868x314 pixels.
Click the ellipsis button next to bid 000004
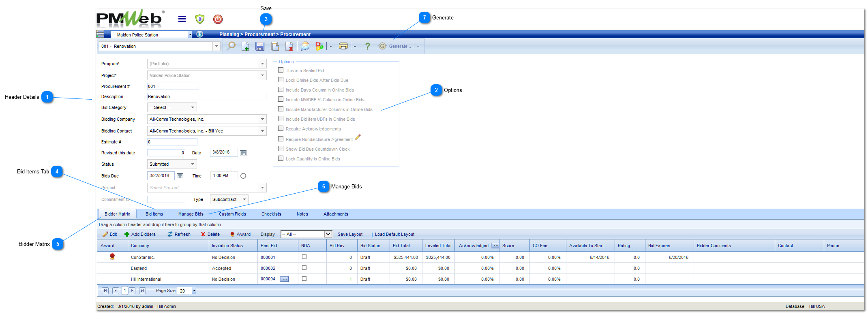(x=285, y=279)
